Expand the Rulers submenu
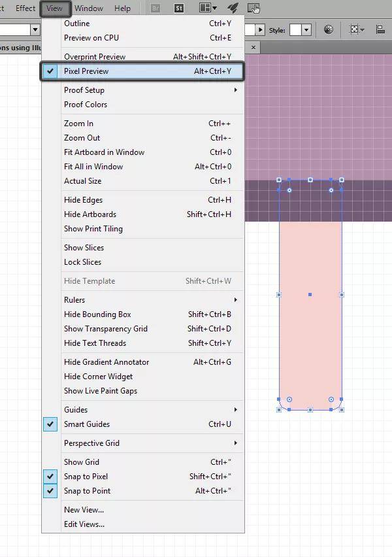392x557 pixels. 142,300
